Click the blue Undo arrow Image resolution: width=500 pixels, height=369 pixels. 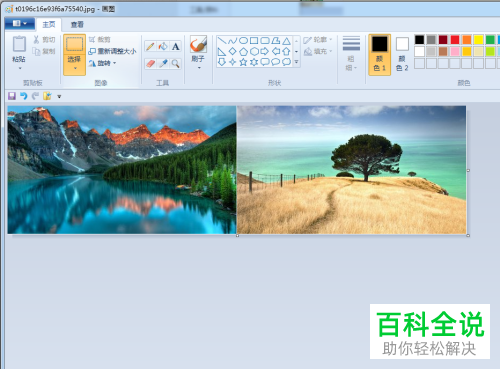pyautogui.click(x=23, y=96)
